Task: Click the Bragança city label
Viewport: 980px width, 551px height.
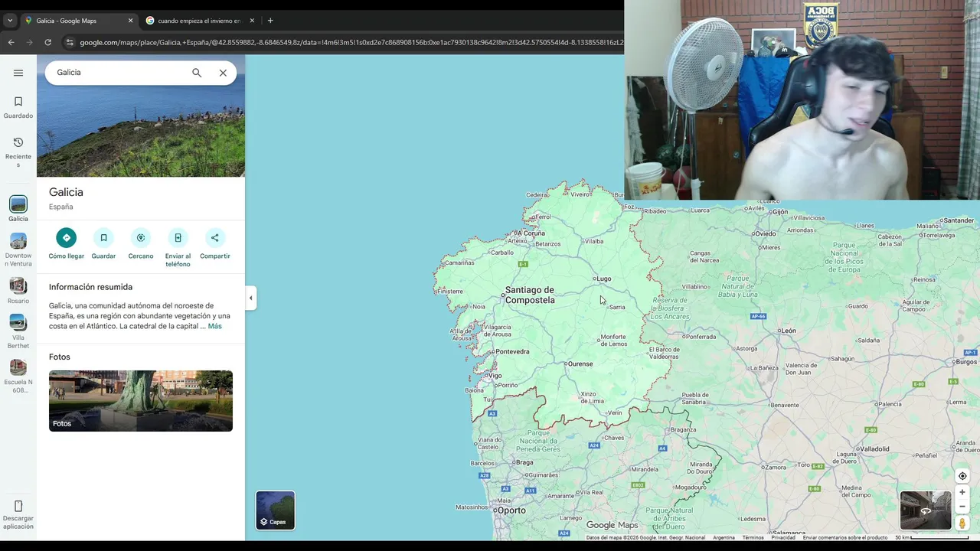Action: click(682, 430)
